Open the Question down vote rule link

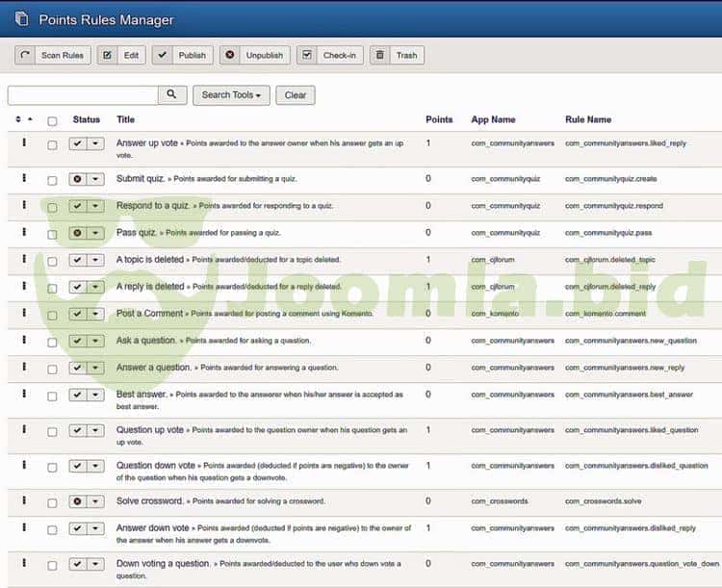(x=156, y=465)
